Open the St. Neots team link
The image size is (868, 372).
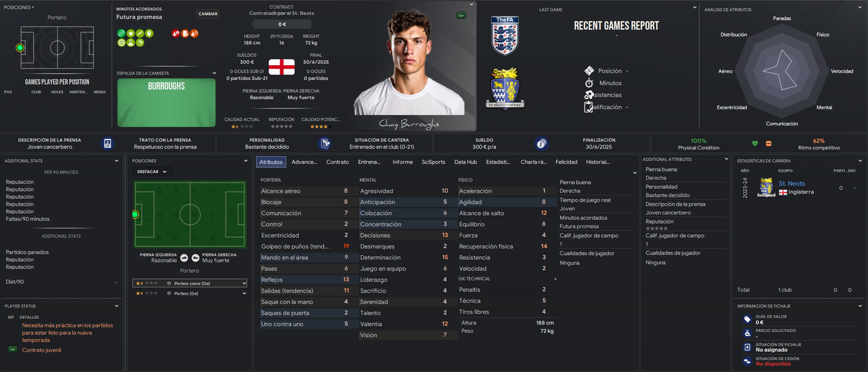tap(791, 183)
